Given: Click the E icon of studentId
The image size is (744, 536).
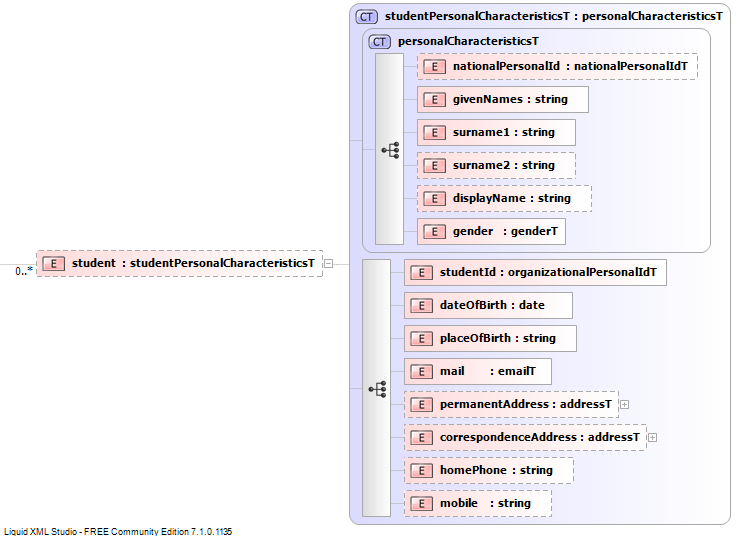Looking at the screenshot, I should point(421,273).
